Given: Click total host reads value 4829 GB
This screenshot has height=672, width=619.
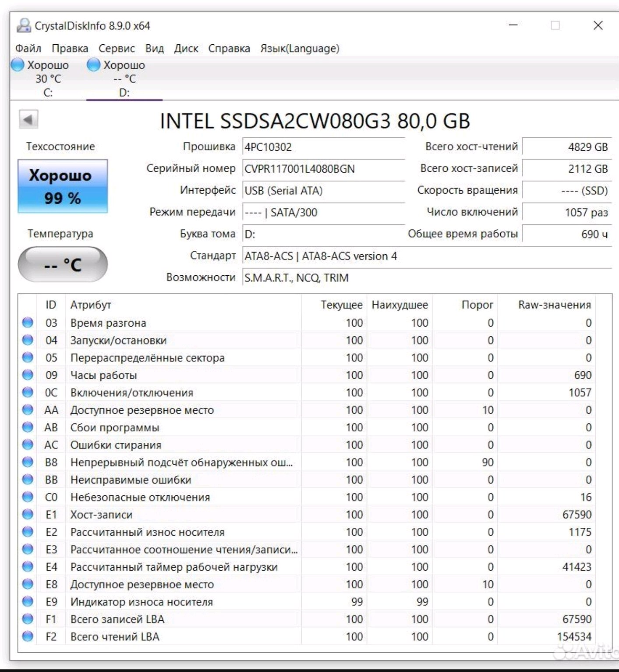Looking at the screenshot, I should coord(567,147).
